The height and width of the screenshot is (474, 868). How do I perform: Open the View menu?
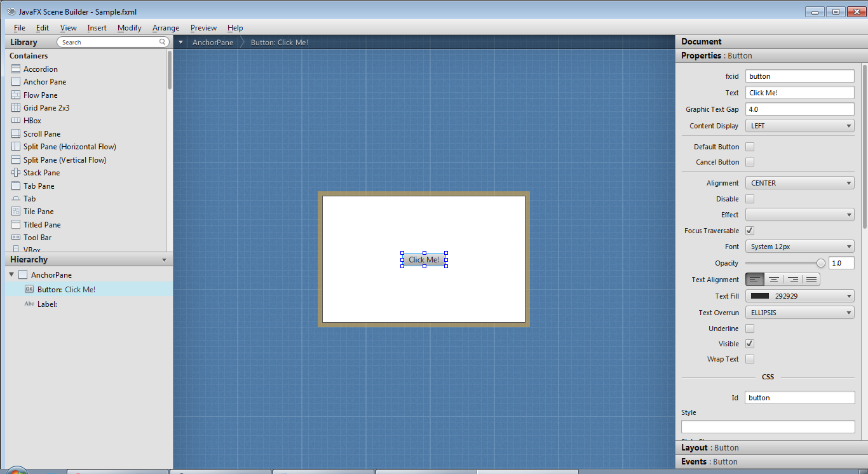pyautogui.click(x=69, y=28)
